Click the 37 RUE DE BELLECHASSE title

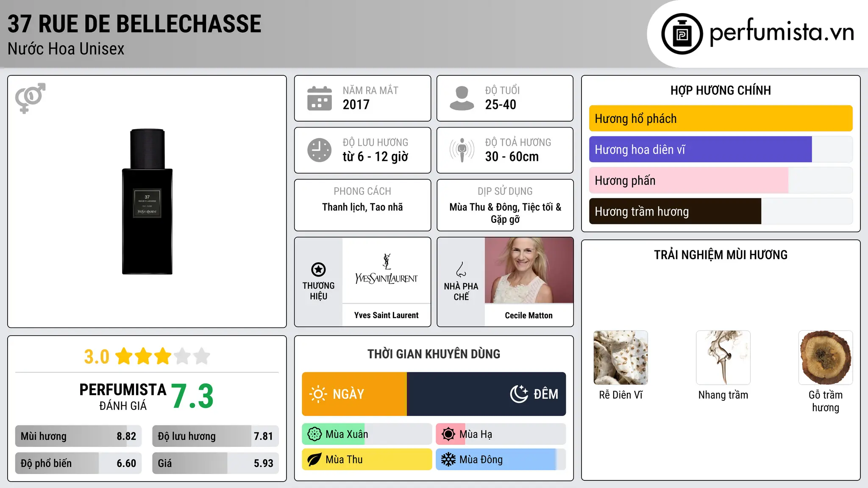click(x=134, y=24)
